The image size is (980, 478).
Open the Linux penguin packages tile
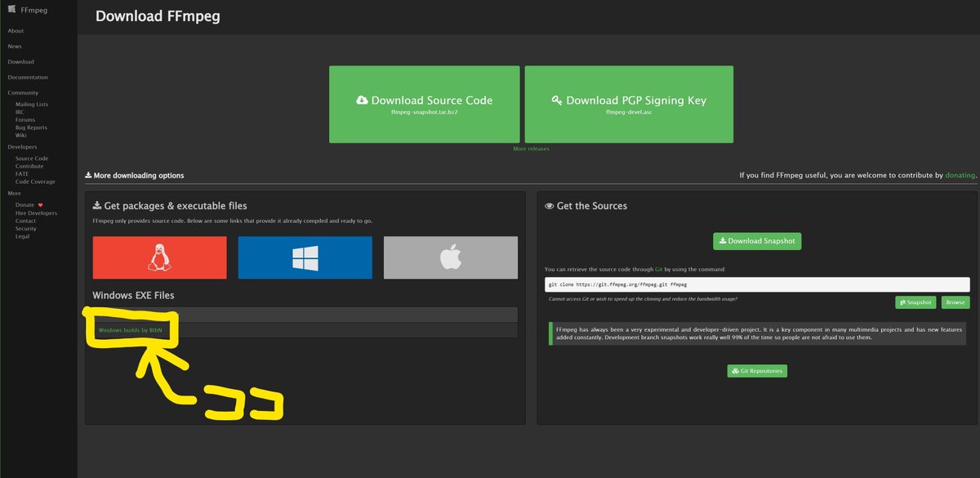[x=159, y=257]
